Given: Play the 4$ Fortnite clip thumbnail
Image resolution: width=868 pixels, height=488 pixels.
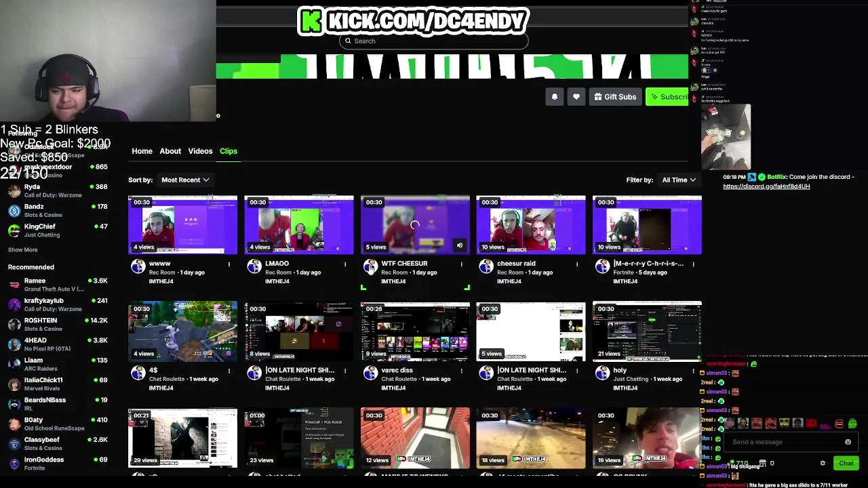Looking at the screenshot, I should click(183, 331).
